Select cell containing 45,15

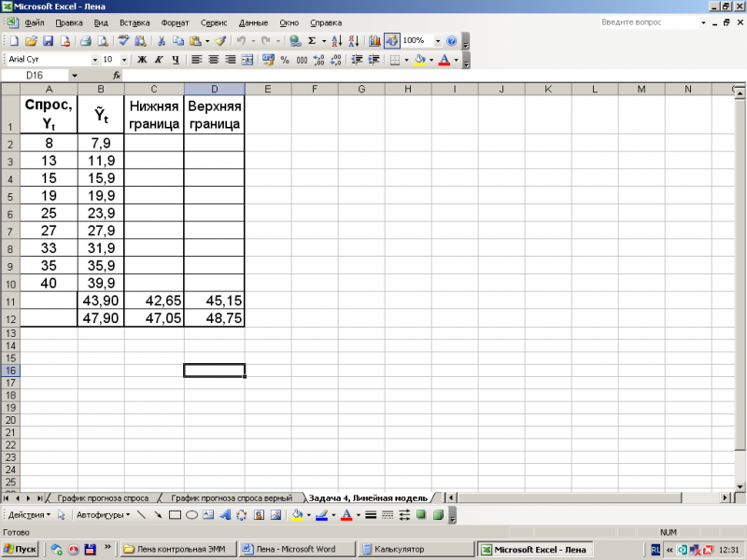coord(215,301)
